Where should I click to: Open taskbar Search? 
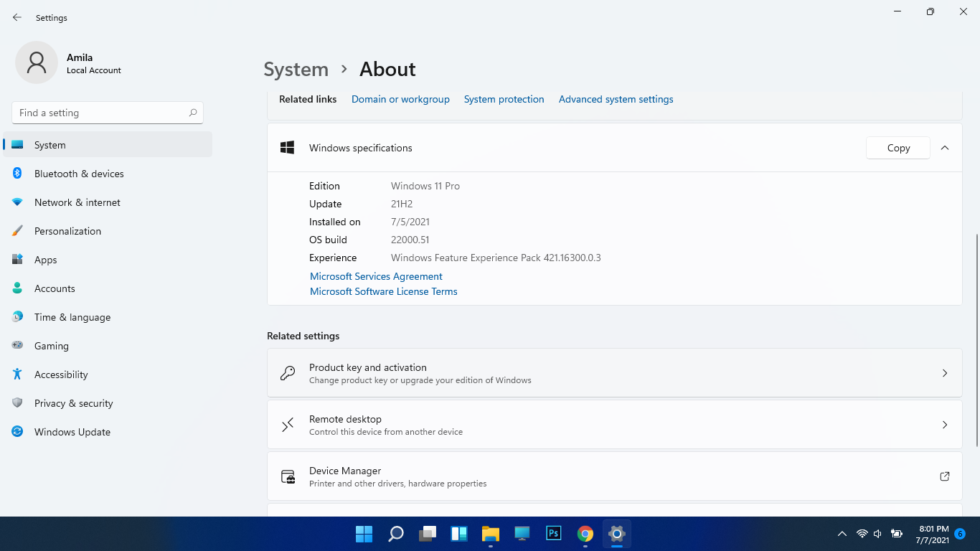pyautogui.click(x=396, y=534)
